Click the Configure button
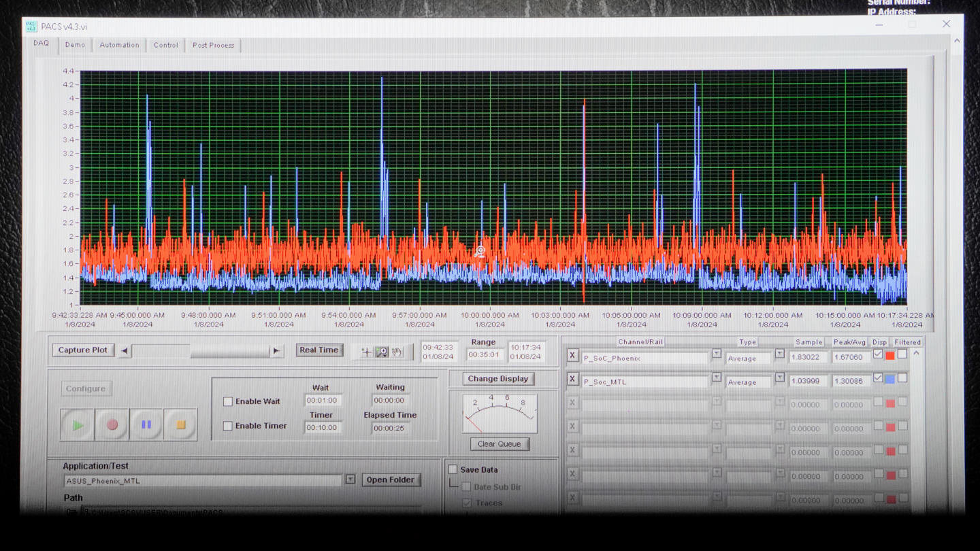Screen dimensions: 980x551 click(x=86, y=389)
